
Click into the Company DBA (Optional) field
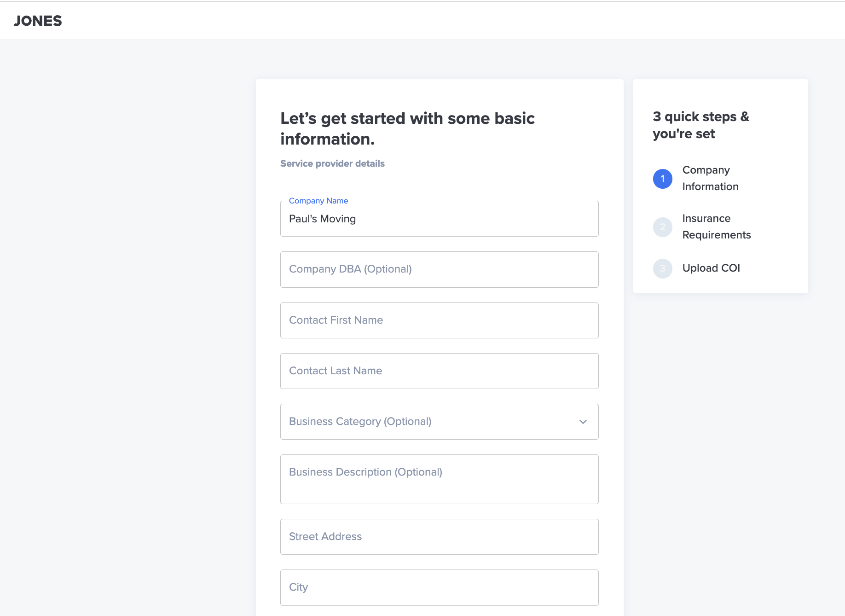point(439,269)
